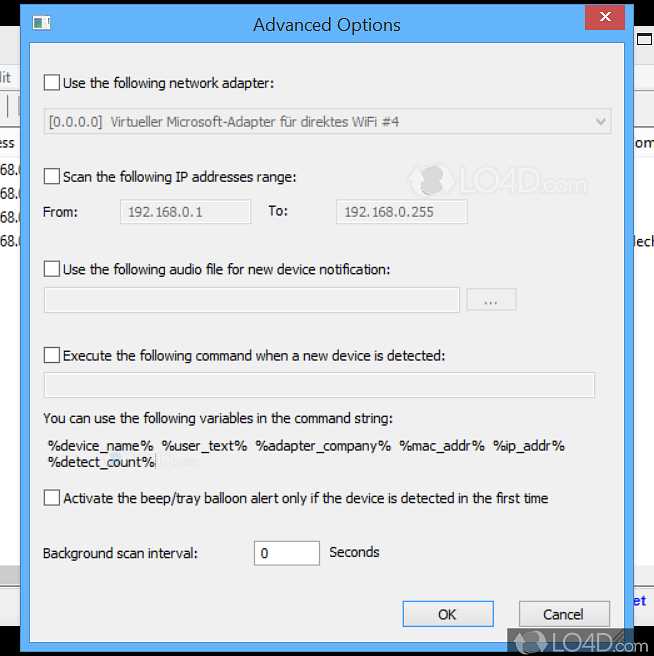The width and height of the screenshot is (654, 656).
Task: Click the command string input field
Action: click(x=319, y=385)
